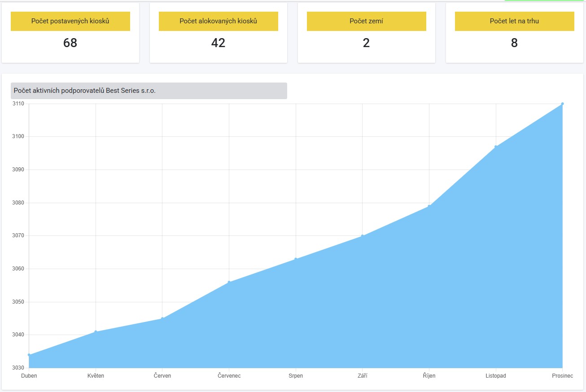Click the chart title 'Počet aktivních podporovatelů' bar
The image size is (586, 392).
click(x=149, y=91)
